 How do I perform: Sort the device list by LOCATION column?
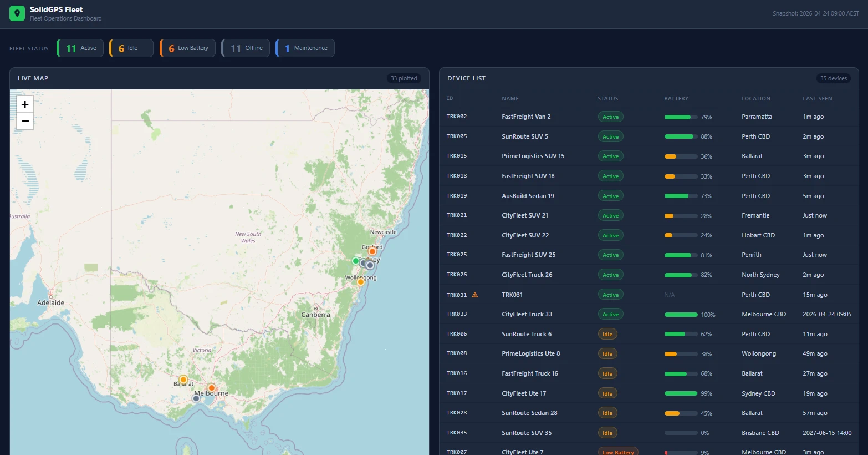coord(756,98)
